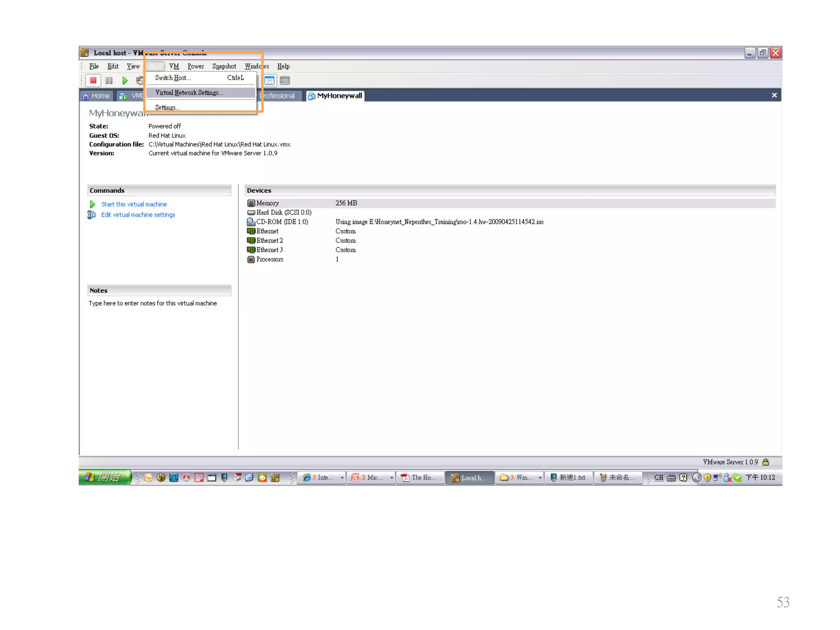This screenshot has width=840, height=630.
Task: Click the Reset toolbar icon
Action: tap(139, 80)
